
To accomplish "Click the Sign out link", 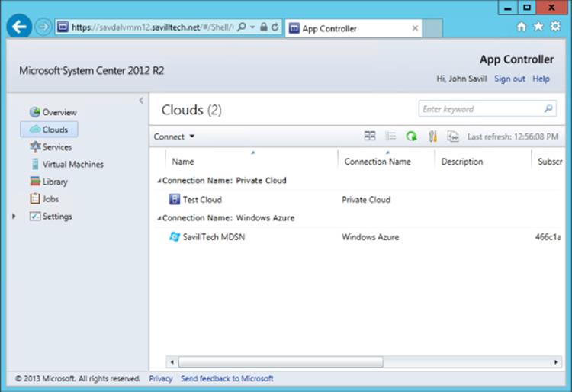I will pos(509,79).
